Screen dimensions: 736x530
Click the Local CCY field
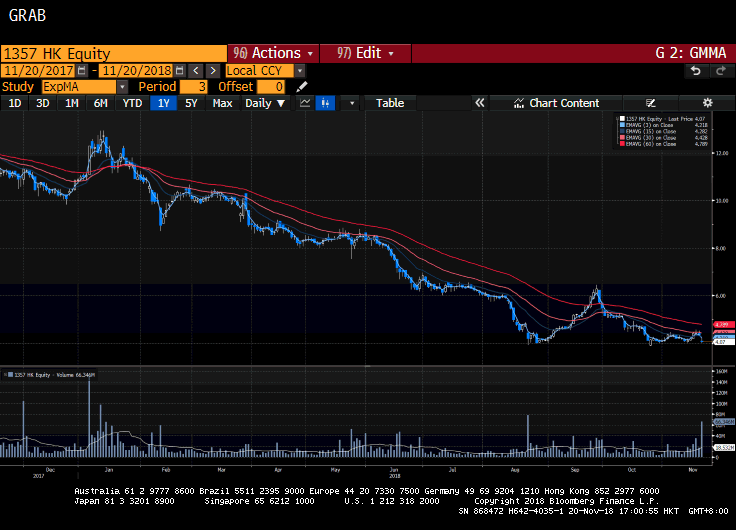pos(260,71)
